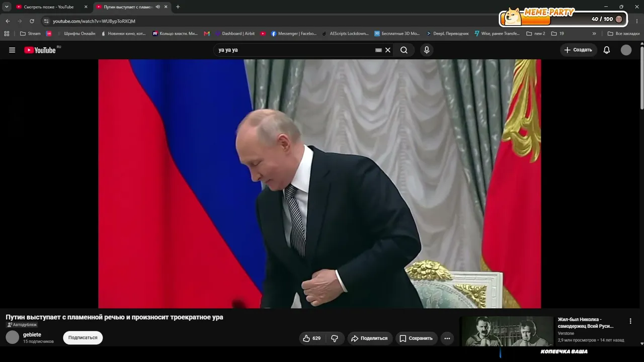Open the gebiete channel avatar

pyautogui.click(x=13, y=337)
